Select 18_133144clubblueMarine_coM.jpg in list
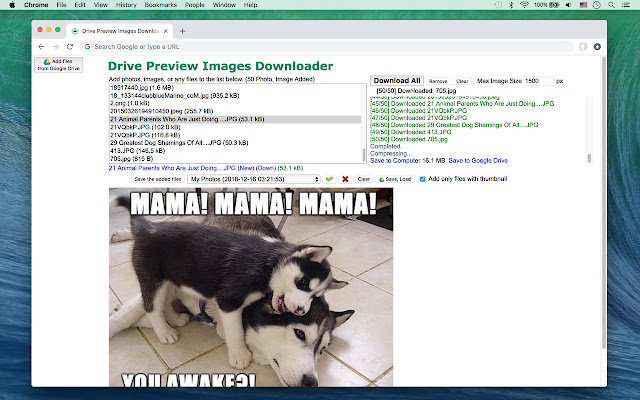This screenshot has height=400, width=640. [x=236, y=96]
